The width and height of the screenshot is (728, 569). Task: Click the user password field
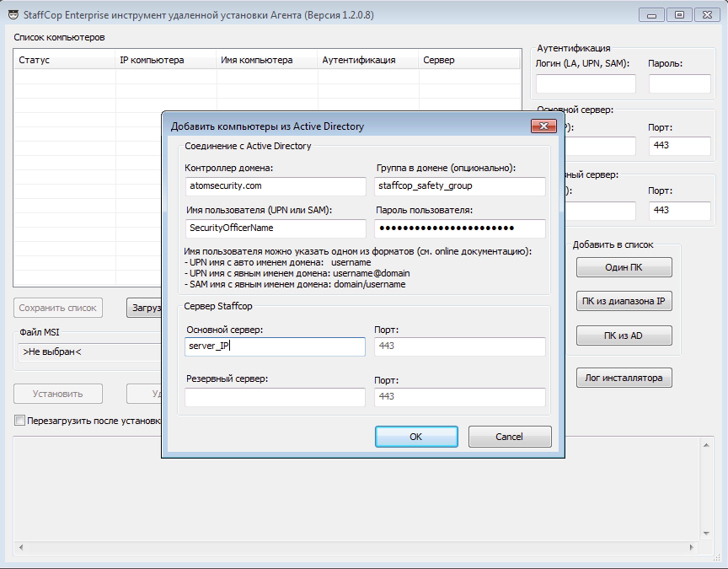pyautogui.click(x=459, y=228)
